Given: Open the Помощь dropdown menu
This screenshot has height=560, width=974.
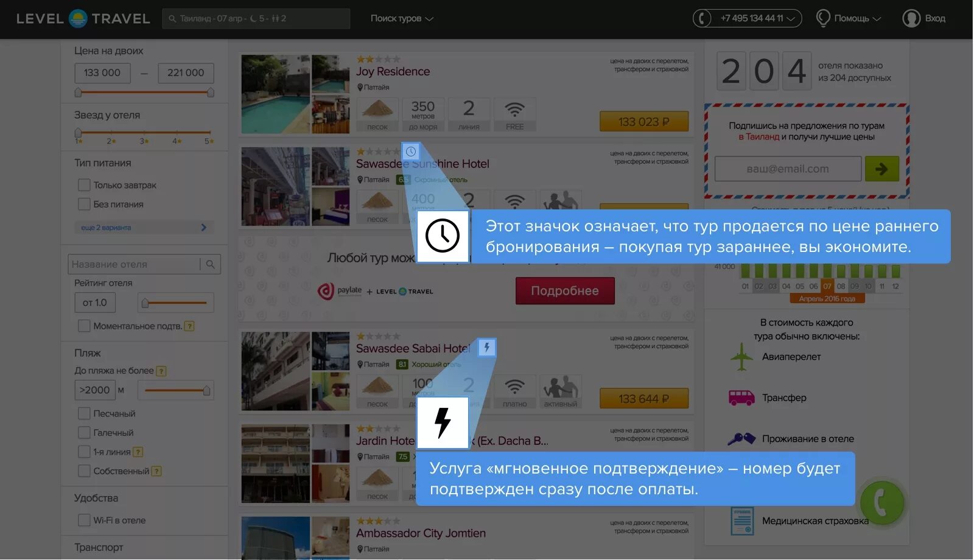Looking at the screenshot, I should click(857, 18).
